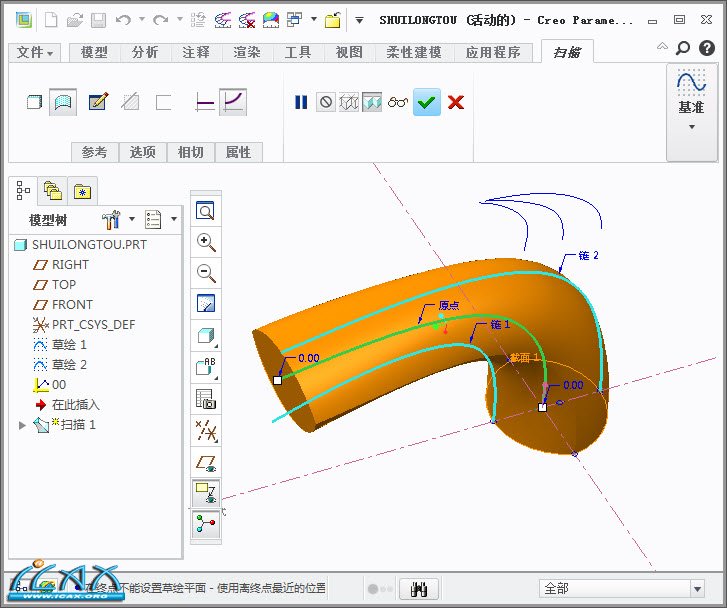Open the 选项 panel
The width and height of the screenshot is (727, 608).
tap(142, 152)
